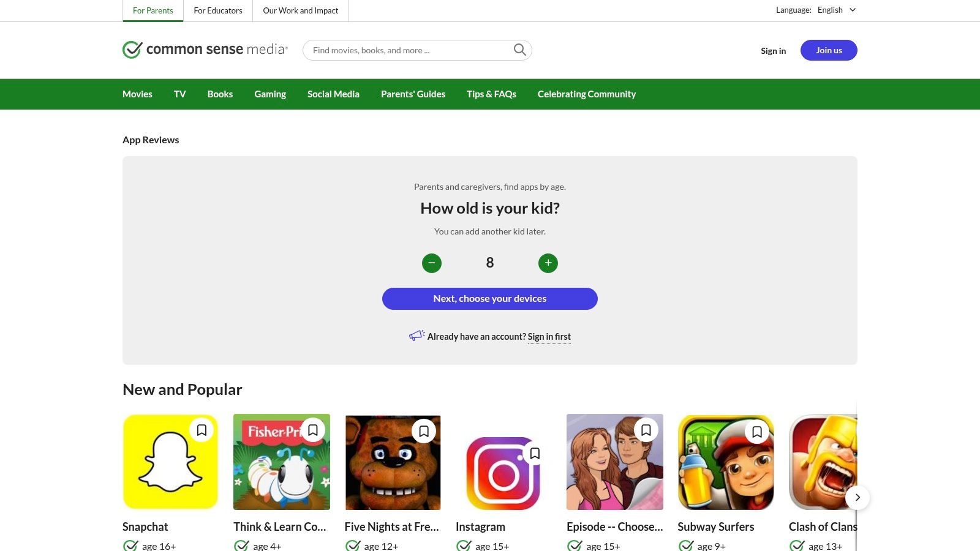This screenshot has height=551, width=980.
Task: Open the Language dropdown
Action: point(836,10)
